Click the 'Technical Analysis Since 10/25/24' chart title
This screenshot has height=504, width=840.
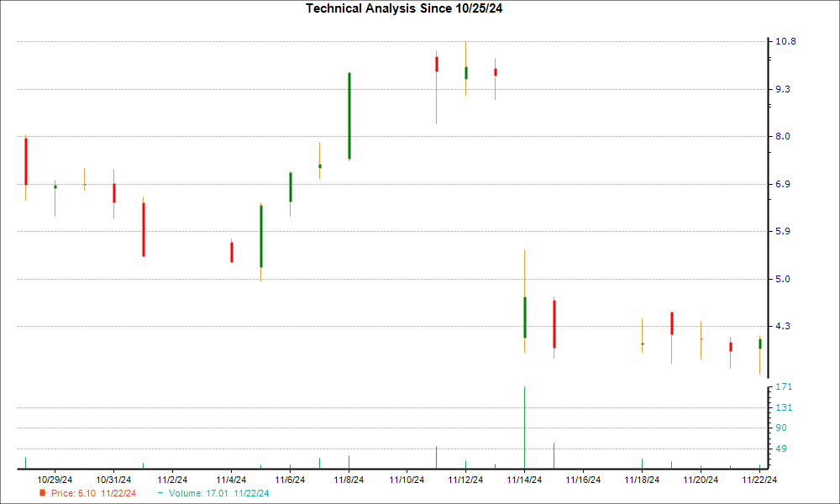click(409, 8)
